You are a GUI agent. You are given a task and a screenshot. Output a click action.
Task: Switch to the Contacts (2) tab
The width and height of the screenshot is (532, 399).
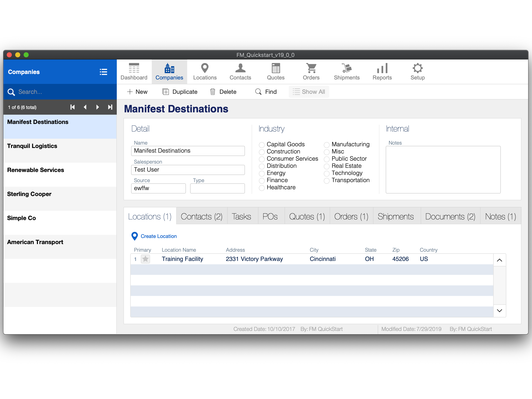click(x=202, y=216)
